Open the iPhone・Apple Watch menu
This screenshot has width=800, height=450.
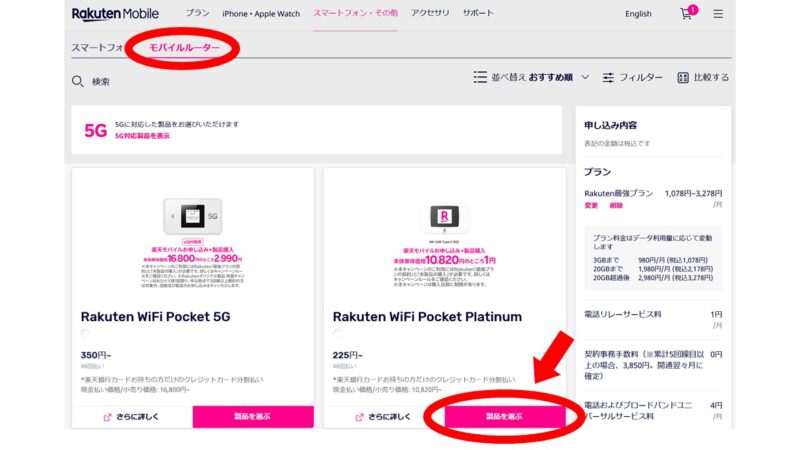(x=261, y=14)
